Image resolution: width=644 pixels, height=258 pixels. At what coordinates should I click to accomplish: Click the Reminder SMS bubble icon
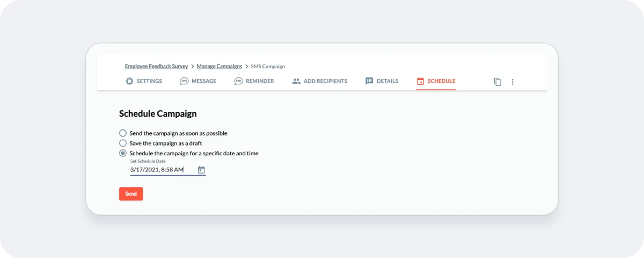238,81
